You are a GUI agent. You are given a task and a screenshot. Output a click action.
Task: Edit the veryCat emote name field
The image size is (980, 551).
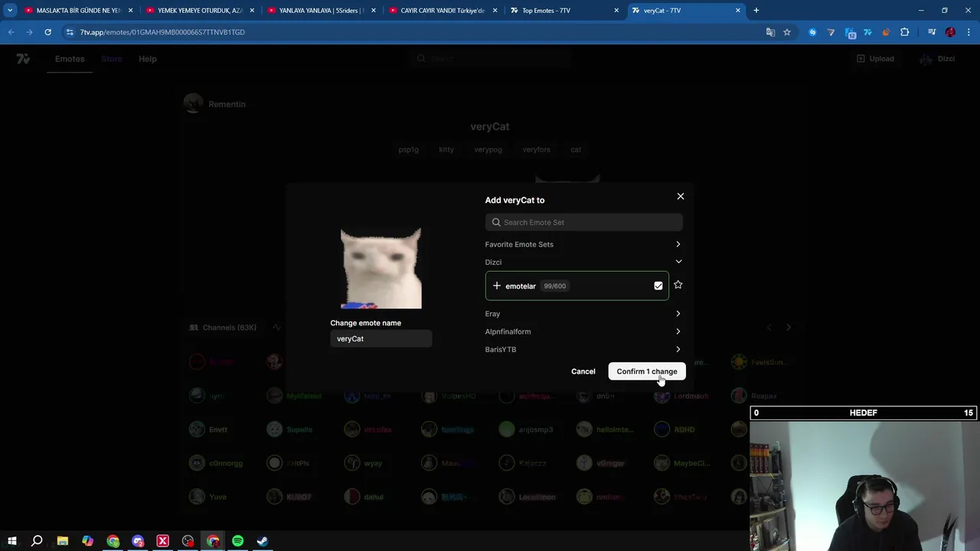(381, 339)
